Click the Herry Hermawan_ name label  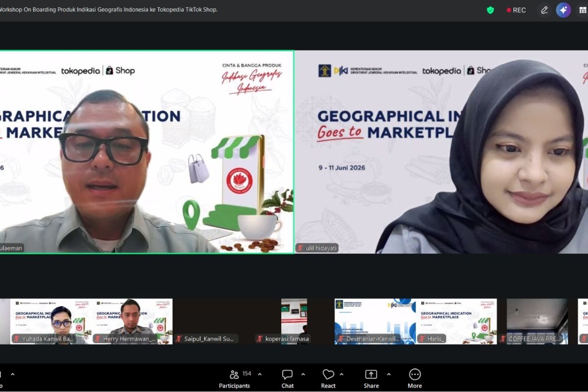pos(129,339)
